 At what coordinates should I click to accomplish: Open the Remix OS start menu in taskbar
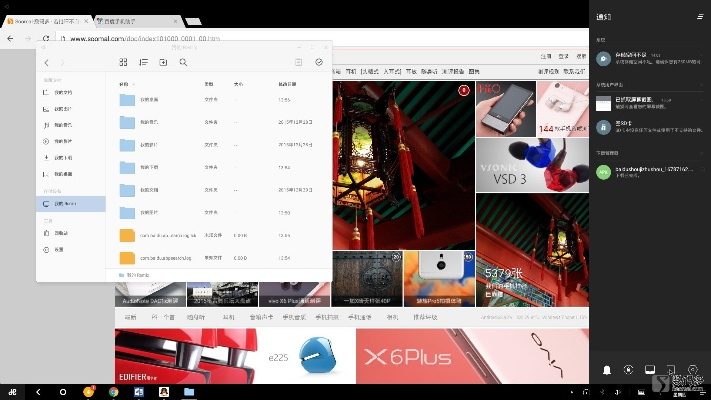tap(14, 391)
